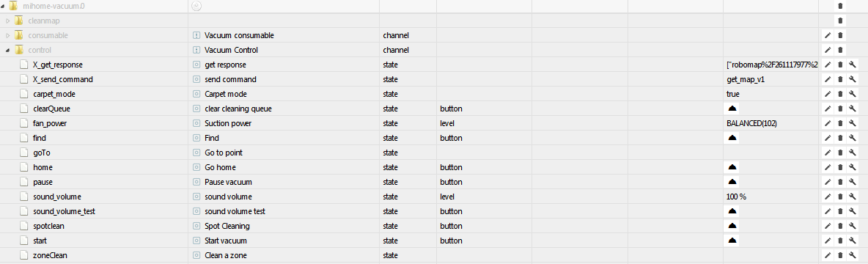
Task: Expand the consumable folder
Action: tap(8, 35)
